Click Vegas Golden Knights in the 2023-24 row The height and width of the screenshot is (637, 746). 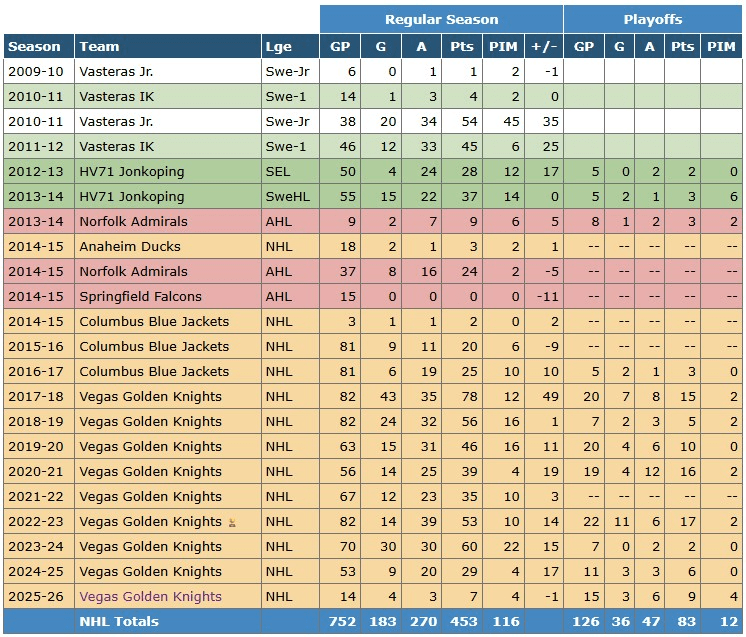click(x=150, y=547)
